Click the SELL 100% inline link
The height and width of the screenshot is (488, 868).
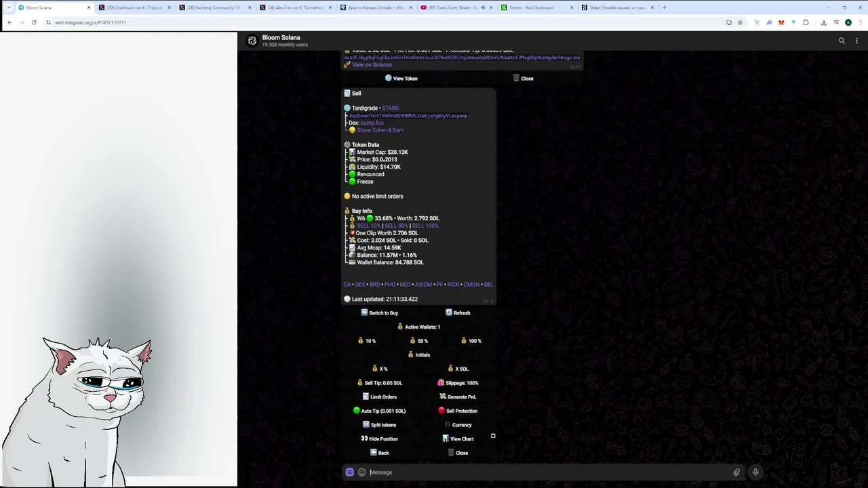pyautogui.click(x=425, y=226)
